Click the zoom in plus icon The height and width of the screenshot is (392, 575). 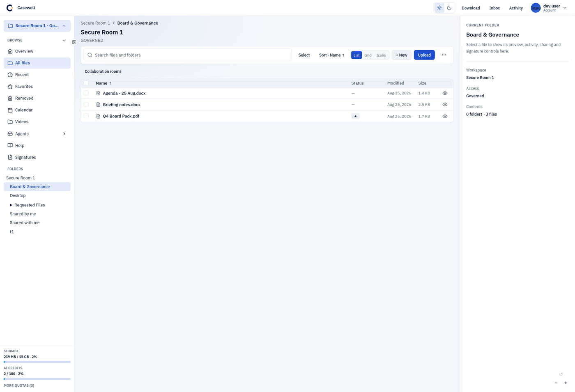pyautogui.click(x=566, y=383)
